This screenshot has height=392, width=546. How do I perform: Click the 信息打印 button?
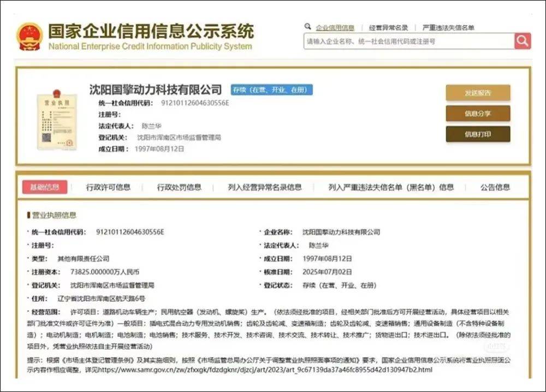(478, 134)
